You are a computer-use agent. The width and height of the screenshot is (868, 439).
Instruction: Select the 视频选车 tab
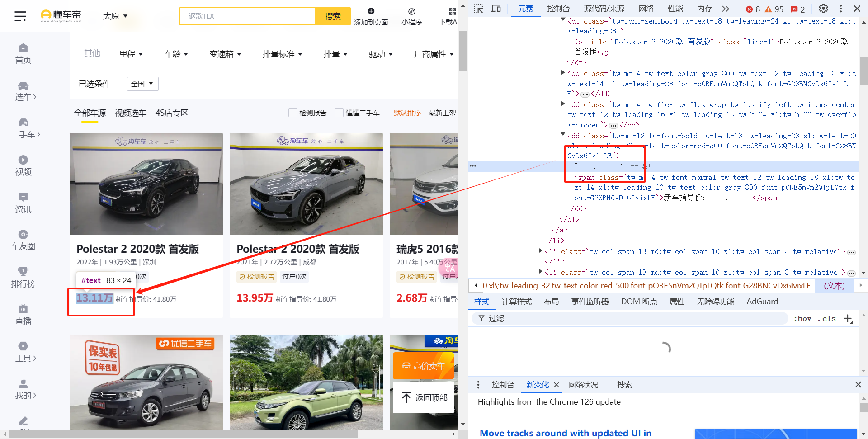(130, 113)
